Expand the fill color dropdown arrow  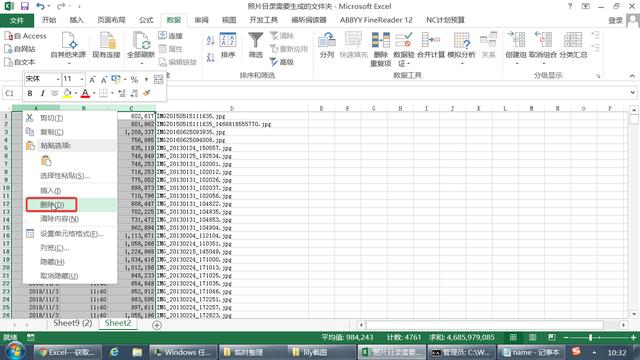point(76,93)
